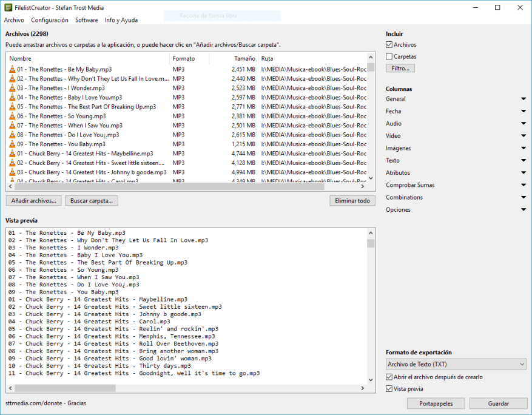The height and width of the screenshot is (415, 532).
Task: Click the FilelistCreator application icon in the title bar
Action: click(x=7, y=8)
